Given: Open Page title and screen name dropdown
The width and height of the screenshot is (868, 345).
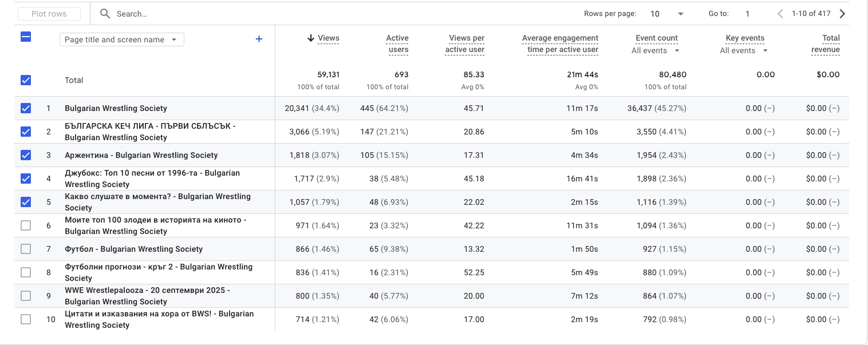Looking at the screenshot, I should 121,39.
